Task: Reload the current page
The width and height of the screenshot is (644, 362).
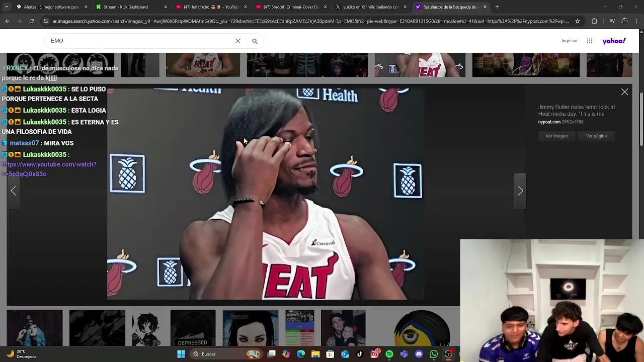Action: (31, 21)
